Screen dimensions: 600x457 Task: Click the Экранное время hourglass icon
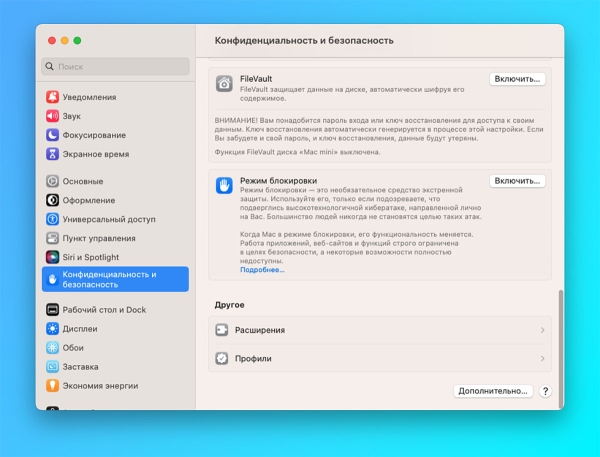[x=52, y=154]
